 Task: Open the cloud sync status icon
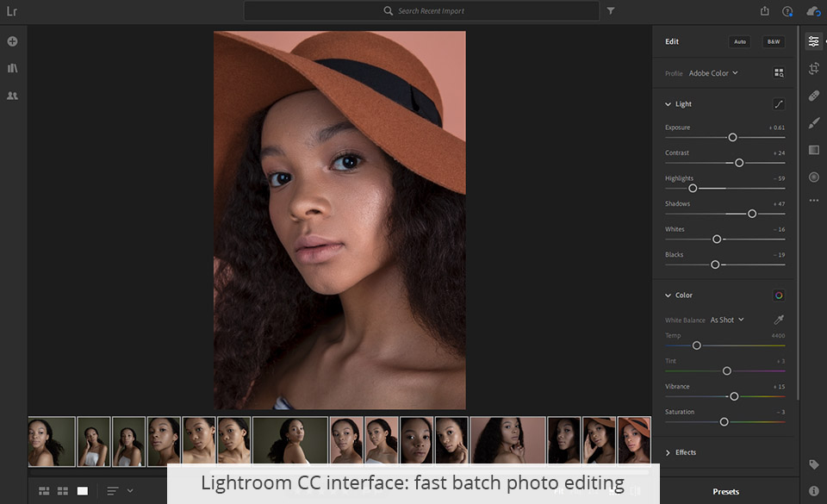(813, 10)
